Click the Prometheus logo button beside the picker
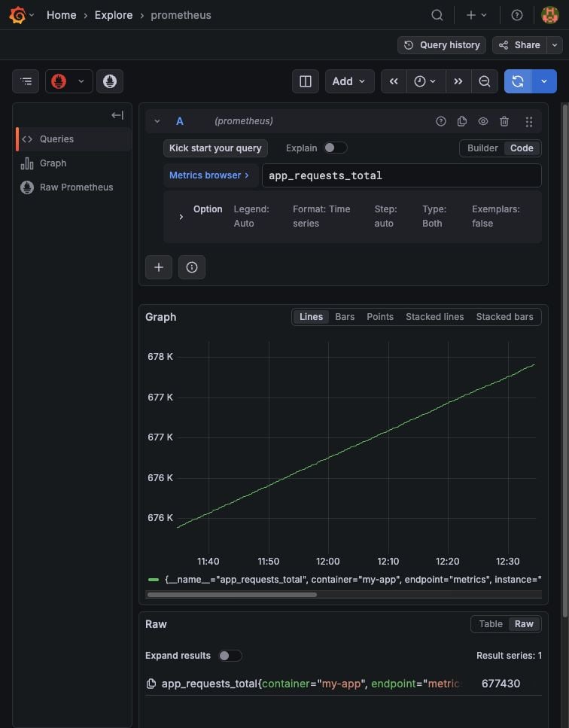Image resolution: width=569 pixels, height=728 pixels. coord(110,81)
